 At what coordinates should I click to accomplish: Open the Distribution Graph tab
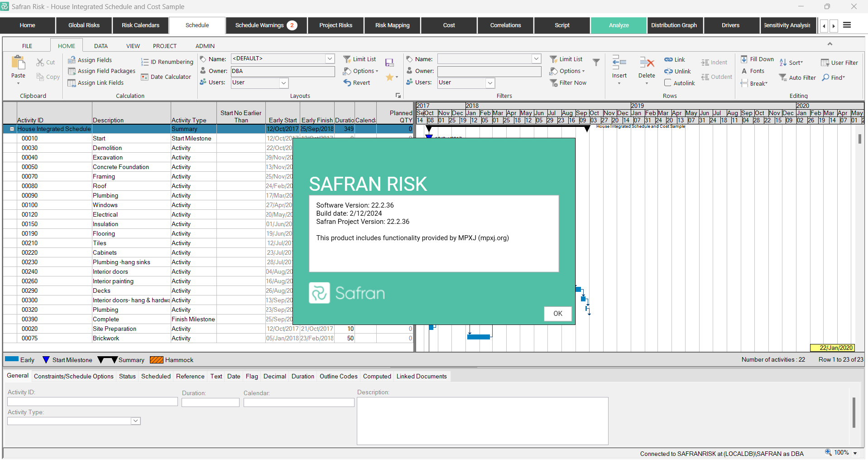click(674, 25)
